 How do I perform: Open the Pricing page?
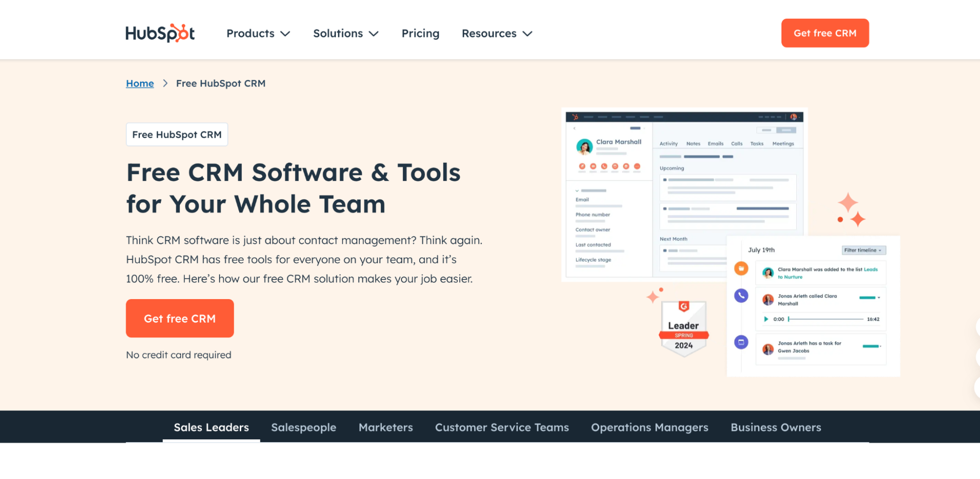(x=420, y=33)
